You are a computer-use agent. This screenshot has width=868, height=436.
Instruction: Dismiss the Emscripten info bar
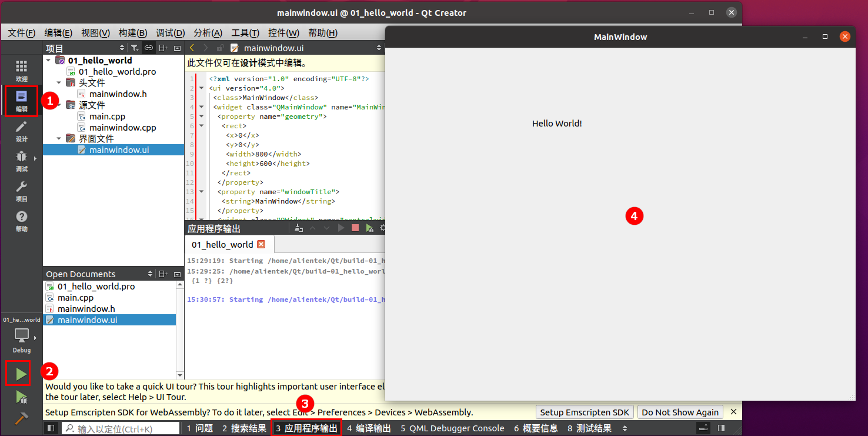733,412
